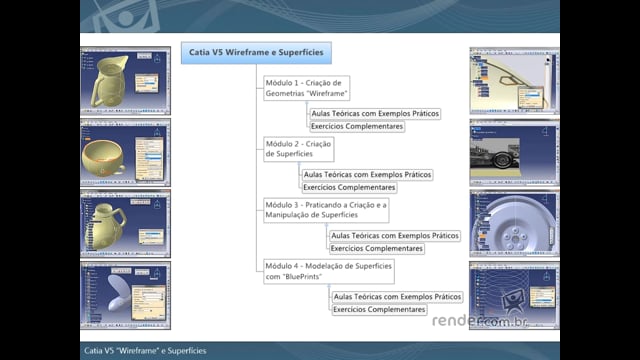
Task: Open the bowl cup model thumbnail
Action: tap(125, 153)
